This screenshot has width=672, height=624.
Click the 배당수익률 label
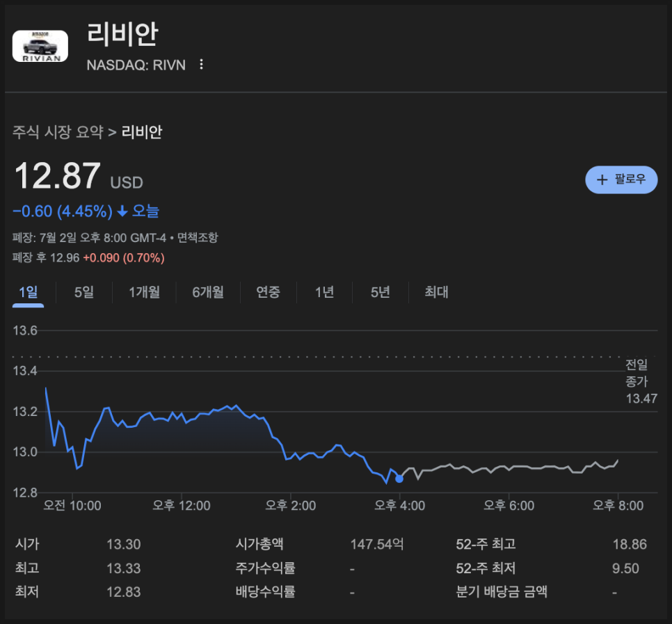(265, 592)
